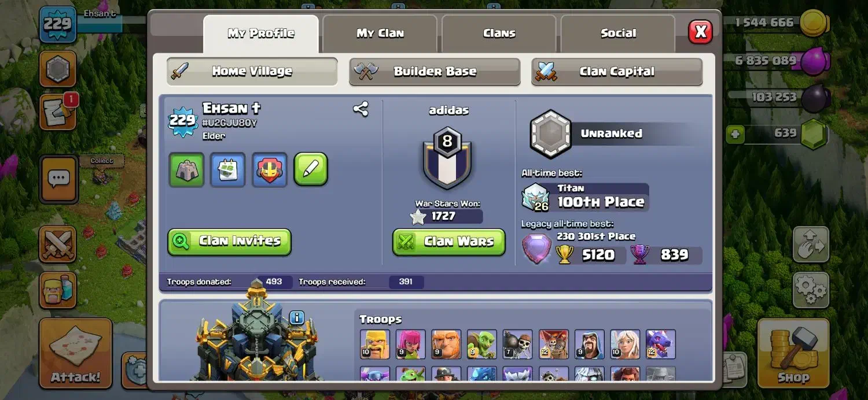868x400 pixels.
Task: Open the chat speech bubble
Action: pyautogui.click(x=58, y=179)
